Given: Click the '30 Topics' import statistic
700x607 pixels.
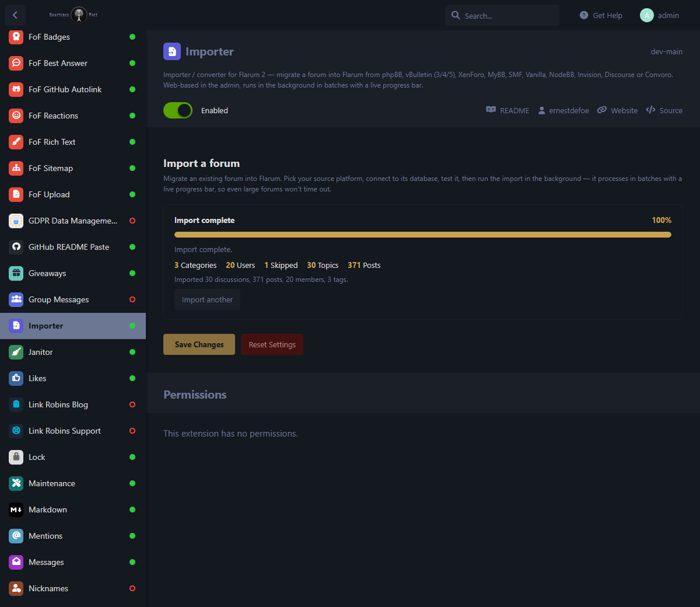Looking at the screenshot, I should 323,265.
